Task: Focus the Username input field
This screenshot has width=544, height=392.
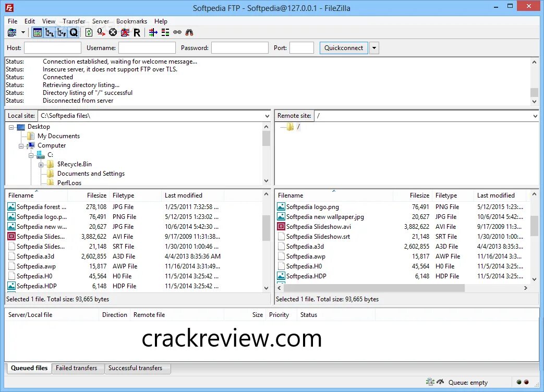Action: coord(147,48)
